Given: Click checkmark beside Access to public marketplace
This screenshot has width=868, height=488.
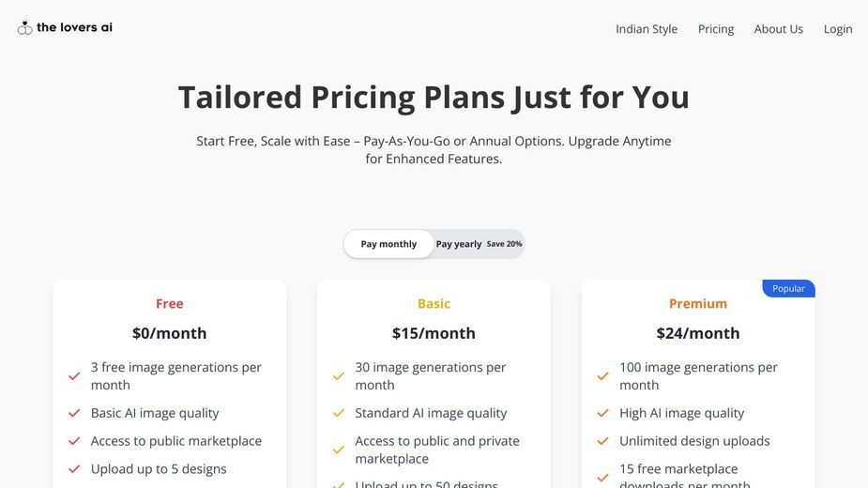Looking at the screenshot, I should (74, 441).
